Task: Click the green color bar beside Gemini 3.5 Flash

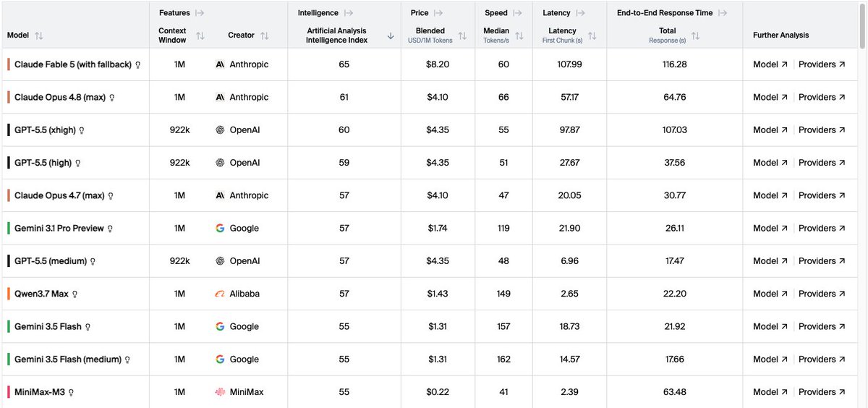Action: click(x=9, y=327)
